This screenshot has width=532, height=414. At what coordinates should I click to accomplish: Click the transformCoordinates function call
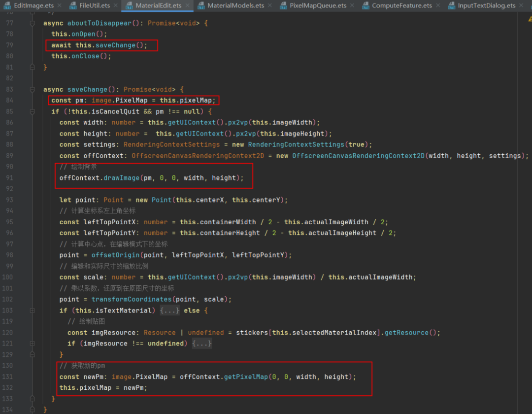click(x=127, y=299)
